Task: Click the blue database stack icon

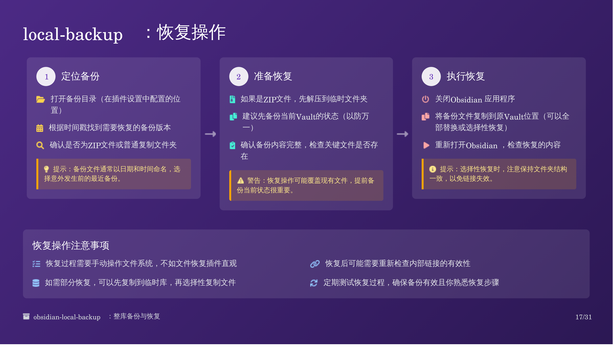Action: [36, 283]
